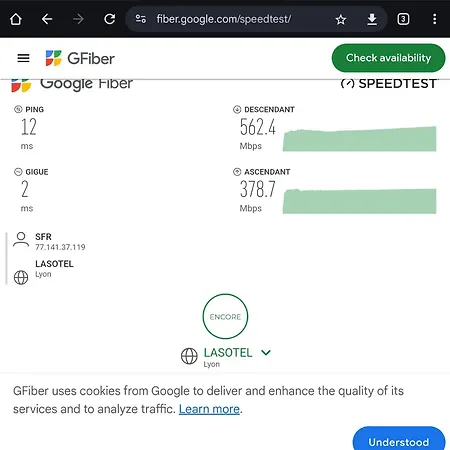Open the GFiber hamburger menu
Viewport: 450px width, 450px height.
[23, 58]
